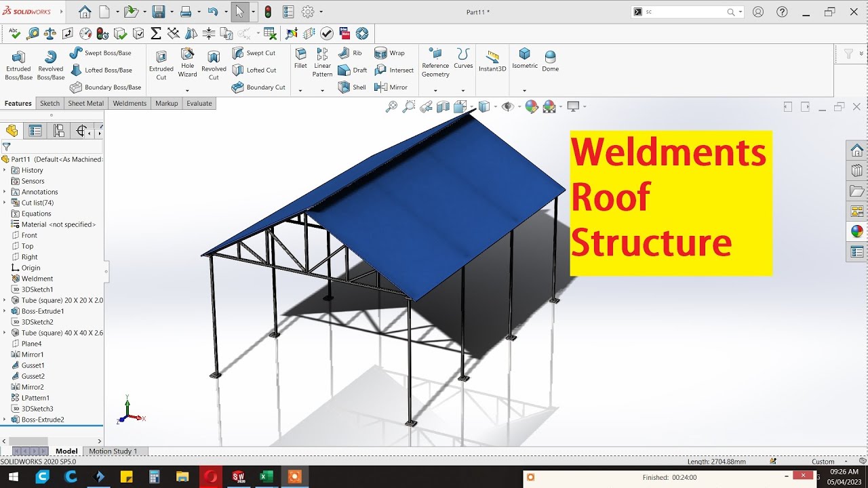Click the Wrap feature
The height and width of the screenshot is (488, 868).
(389, 53)
